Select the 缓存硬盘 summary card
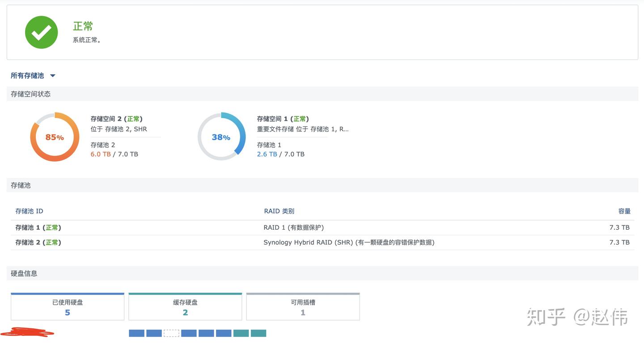 (x=185, y=307)
